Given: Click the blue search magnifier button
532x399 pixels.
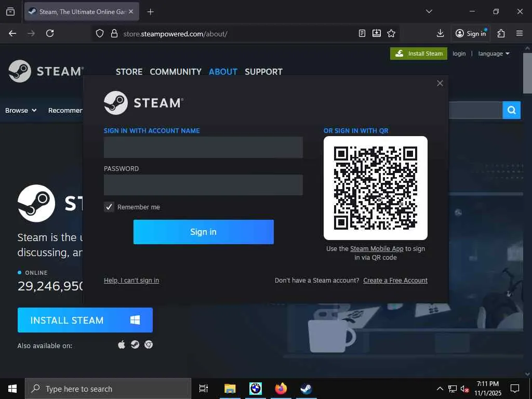Looking at the screenshot, I should click(511, 110).
